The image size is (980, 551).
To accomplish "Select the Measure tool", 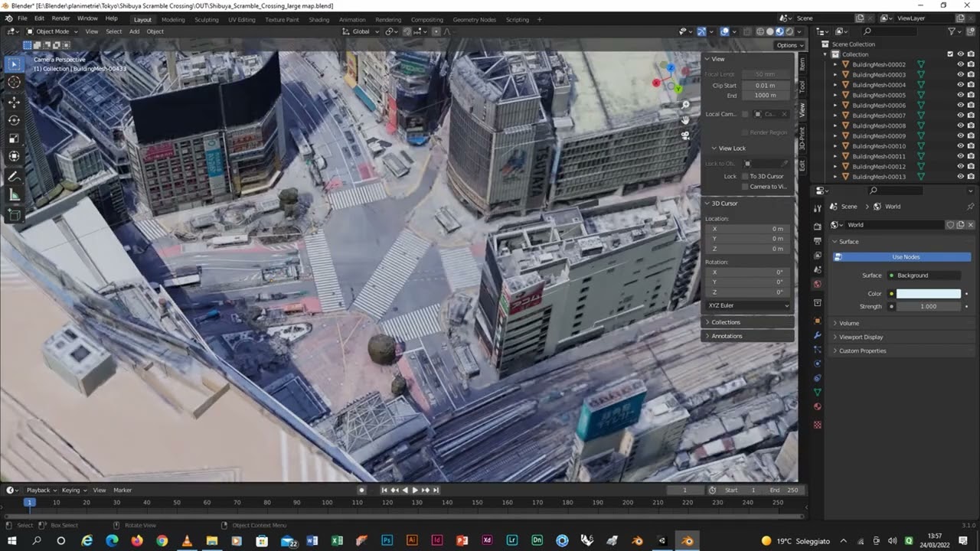I will coord(14,195).
